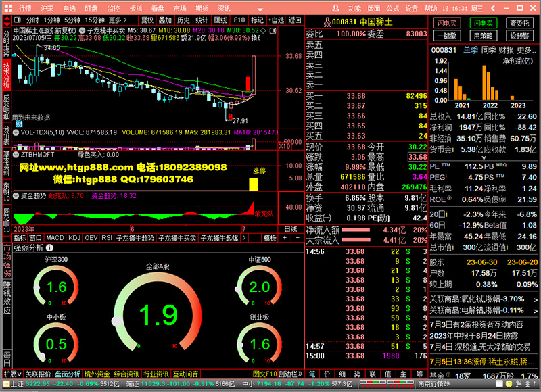Click the 全部A股 strength gauge
541x392 pixels.
(158, 312)
